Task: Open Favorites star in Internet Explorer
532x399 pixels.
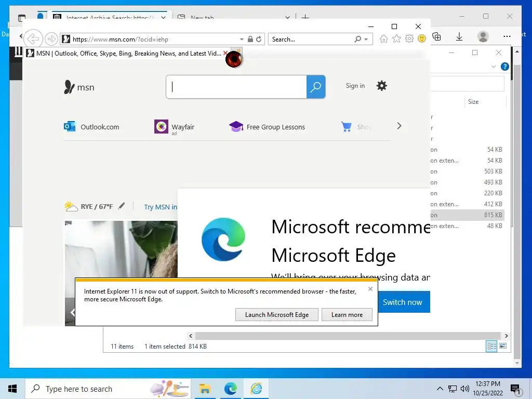Action: [396, 38]
